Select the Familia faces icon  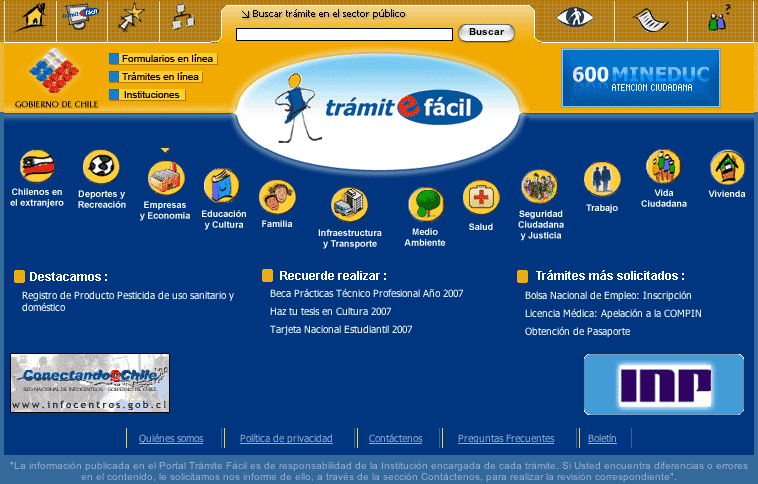pyautogui.click(x=277, y=197)
